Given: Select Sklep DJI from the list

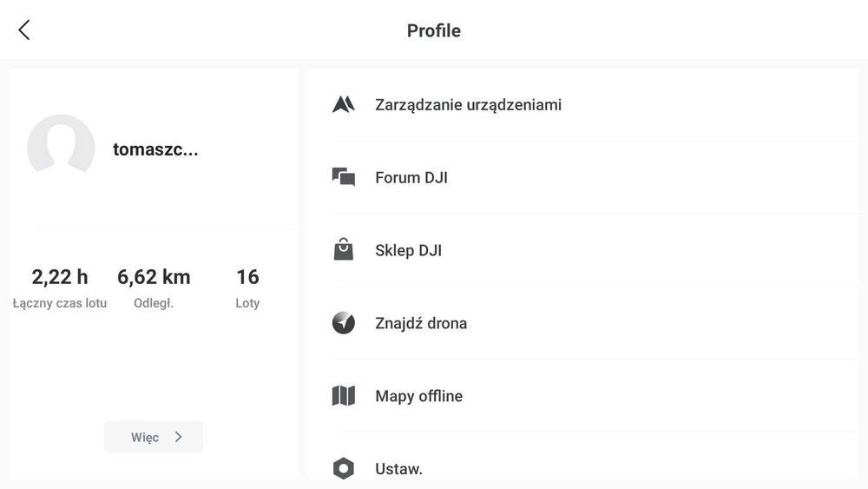Looking at the screenshot, I should (408, 251).
